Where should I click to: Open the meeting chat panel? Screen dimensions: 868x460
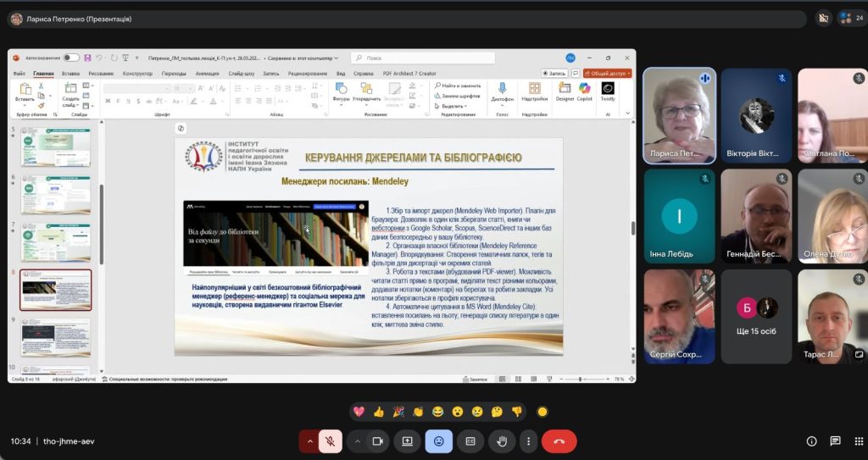pyautogui.click(x=835, y=441)
